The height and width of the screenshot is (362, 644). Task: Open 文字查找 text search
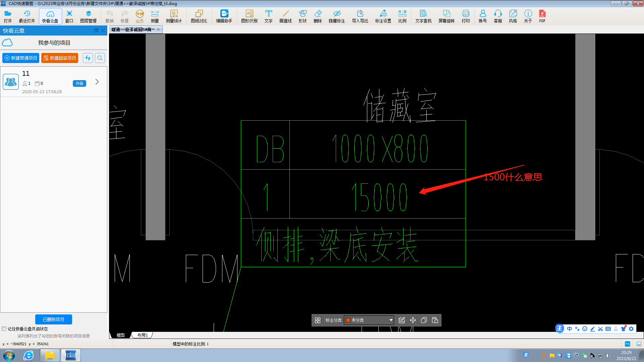pos(423,16)
